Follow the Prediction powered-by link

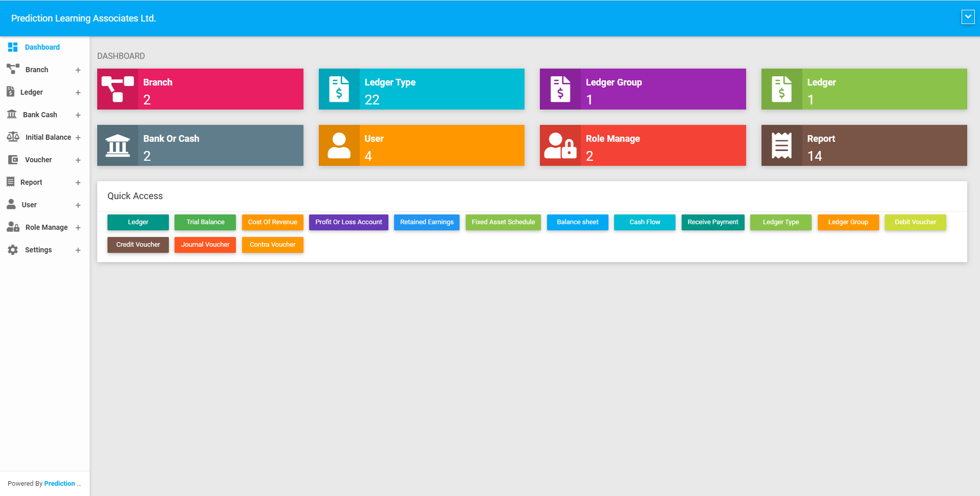click(59, 484)
